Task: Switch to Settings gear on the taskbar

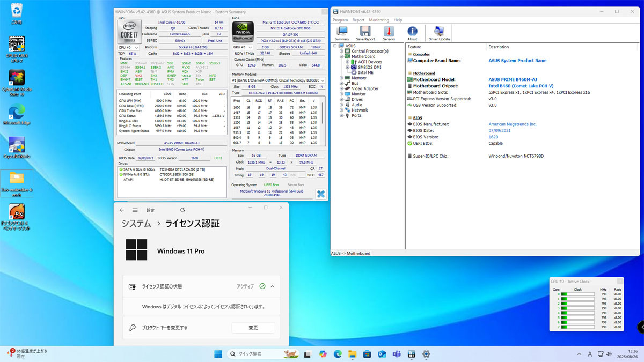Action: pyautogui.click(x=426, y=354)
